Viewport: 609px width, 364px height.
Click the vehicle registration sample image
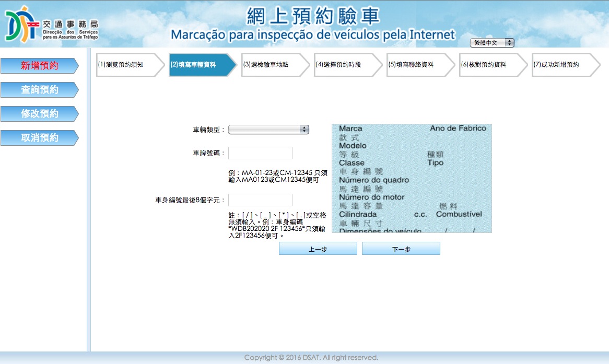(412, 178)
